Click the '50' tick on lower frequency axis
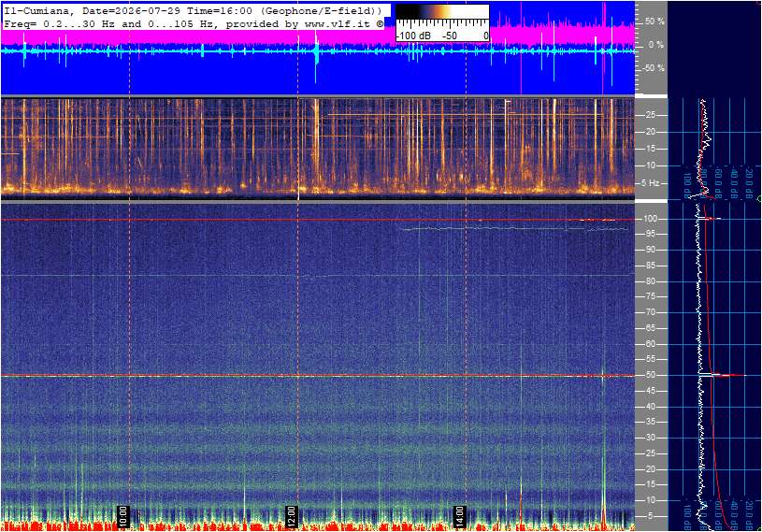762x532 pixels. tap(650, 375)
